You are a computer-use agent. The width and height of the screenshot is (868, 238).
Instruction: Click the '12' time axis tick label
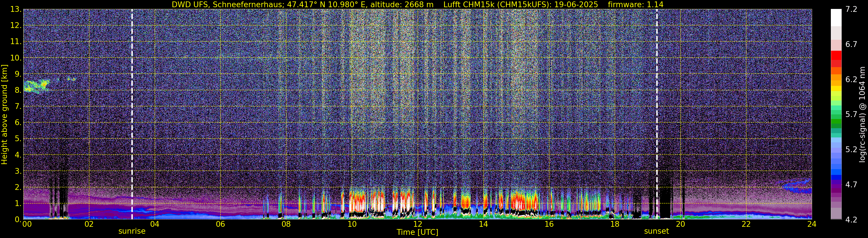tap(417, 224)
